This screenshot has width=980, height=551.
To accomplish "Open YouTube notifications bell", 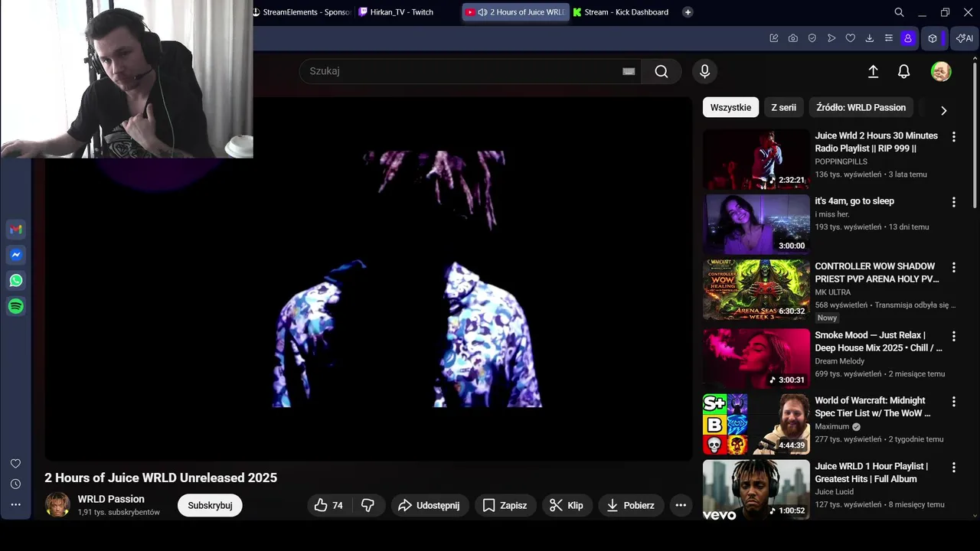I will click(904, 71).
